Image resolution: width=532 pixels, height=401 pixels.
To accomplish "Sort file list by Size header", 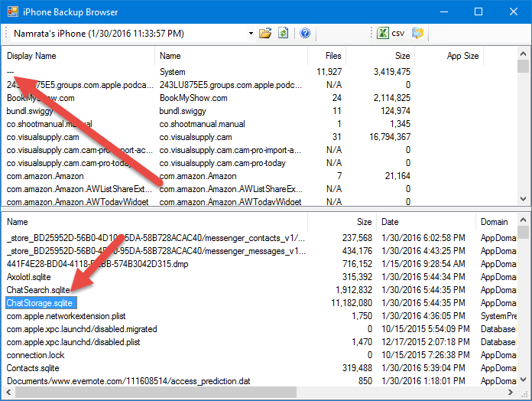I will [x=342, y=222].
